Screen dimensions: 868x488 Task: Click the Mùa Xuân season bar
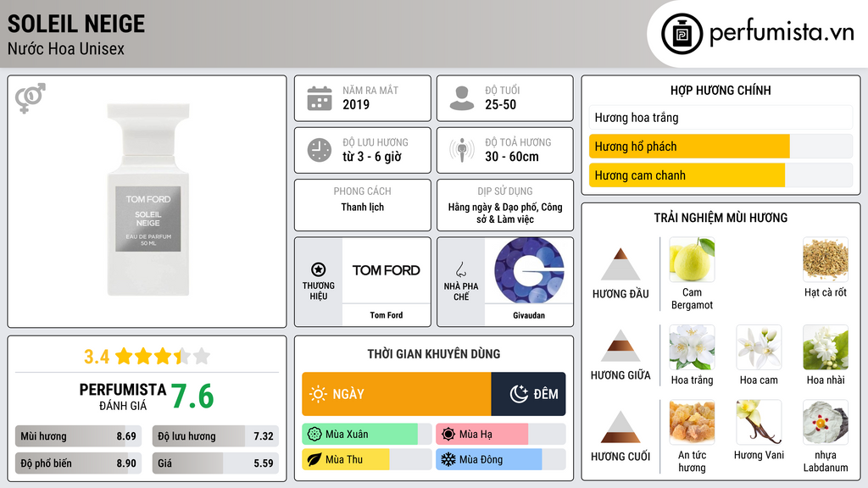(366, 435)
